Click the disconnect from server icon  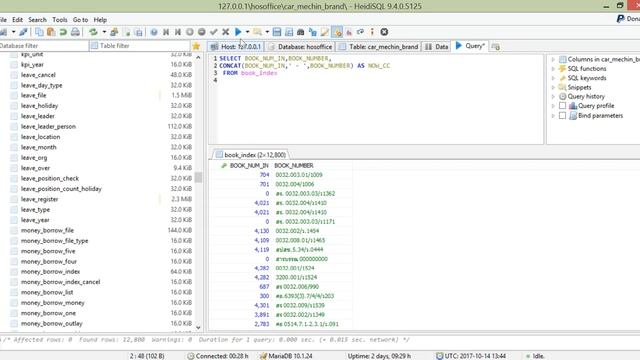pyautogui.click(x=23, y=32)
